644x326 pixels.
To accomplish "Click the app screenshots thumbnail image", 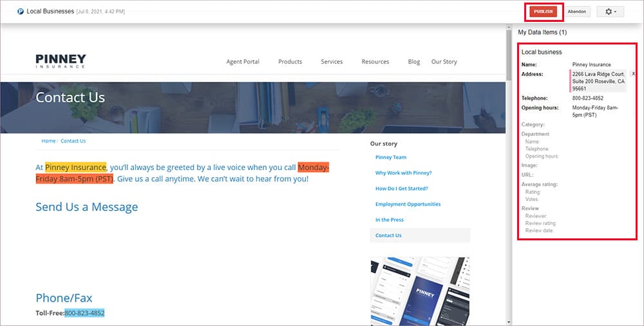I will click(420, 291).
